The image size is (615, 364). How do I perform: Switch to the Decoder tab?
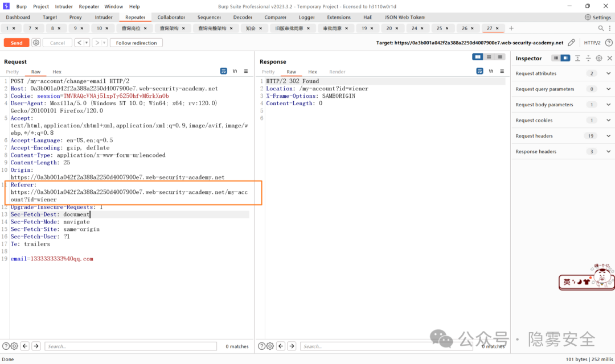click(243, 17)
